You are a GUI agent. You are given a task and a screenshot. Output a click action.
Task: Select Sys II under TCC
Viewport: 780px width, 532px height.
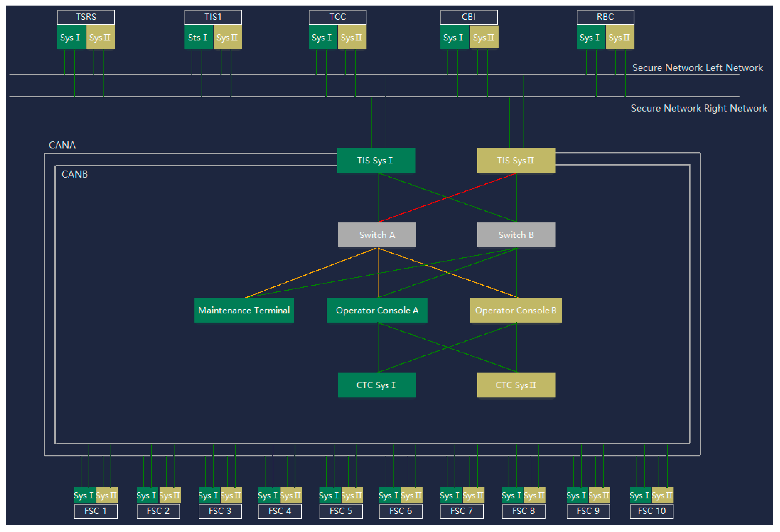352,37
